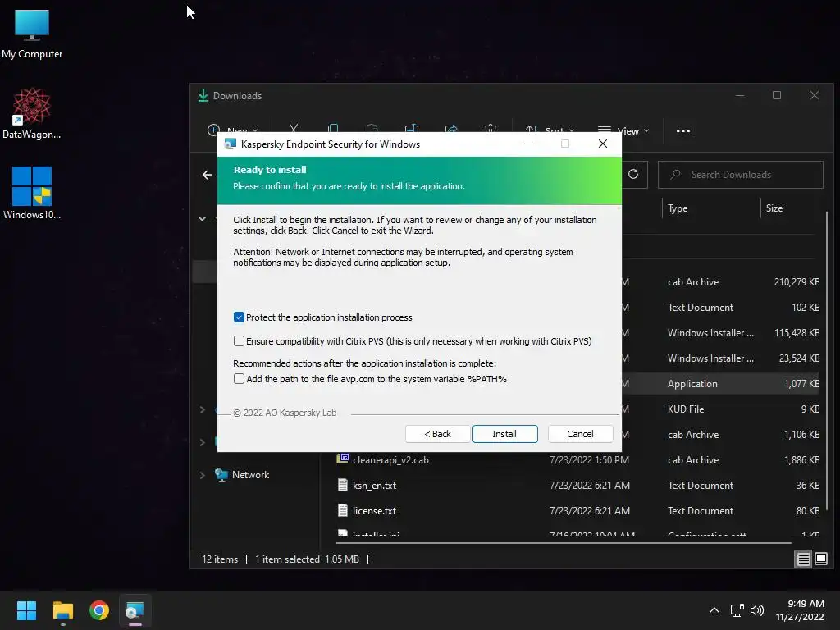This screenshot has height=630, width=840.
Task: Select DataWagon desktop shortcut
Action: coord(32,113)
